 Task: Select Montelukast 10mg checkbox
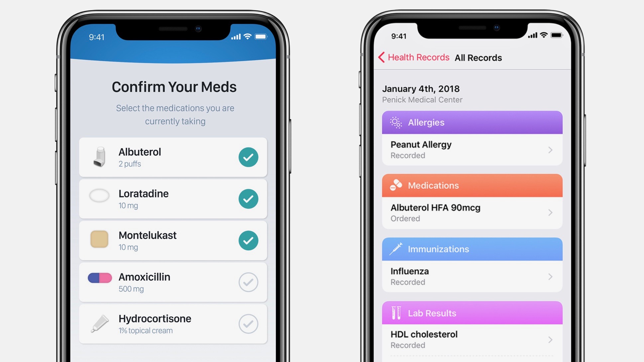[x=248, y=240]
